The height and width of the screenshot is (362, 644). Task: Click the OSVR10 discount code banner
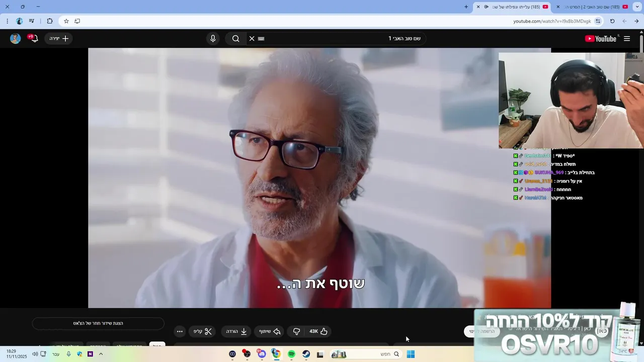pyautogui.click(x=558, y=334)
